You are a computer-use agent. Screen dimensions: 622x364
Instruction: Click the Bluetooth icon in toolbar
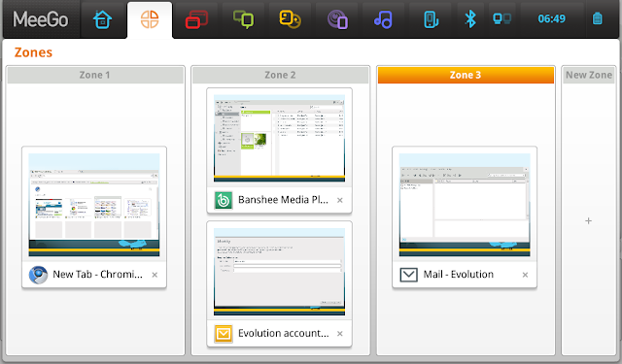(x=470, y=19)
